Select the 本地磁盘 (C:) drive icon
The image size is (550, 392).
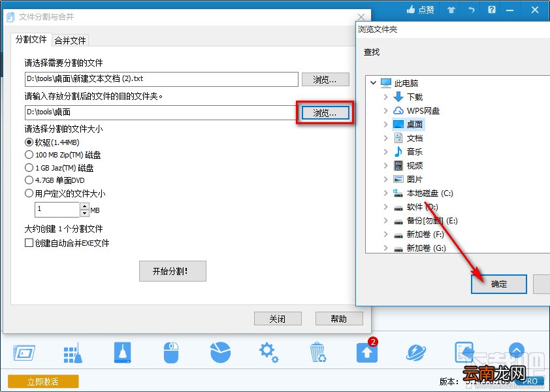[398, 193]
